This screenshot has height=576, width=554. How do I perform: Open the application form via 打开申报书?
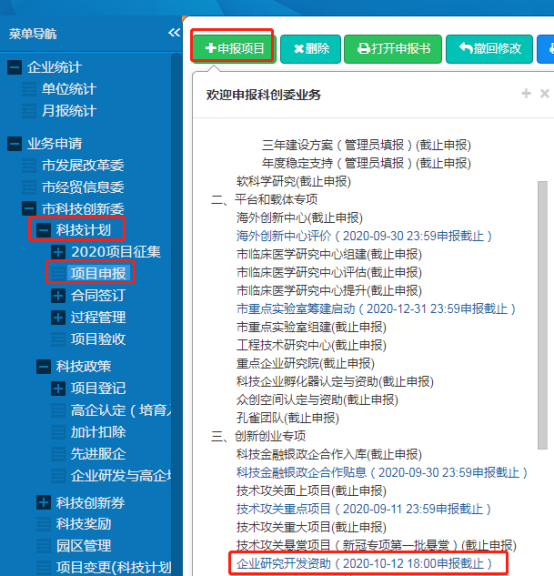click(393, 49)
